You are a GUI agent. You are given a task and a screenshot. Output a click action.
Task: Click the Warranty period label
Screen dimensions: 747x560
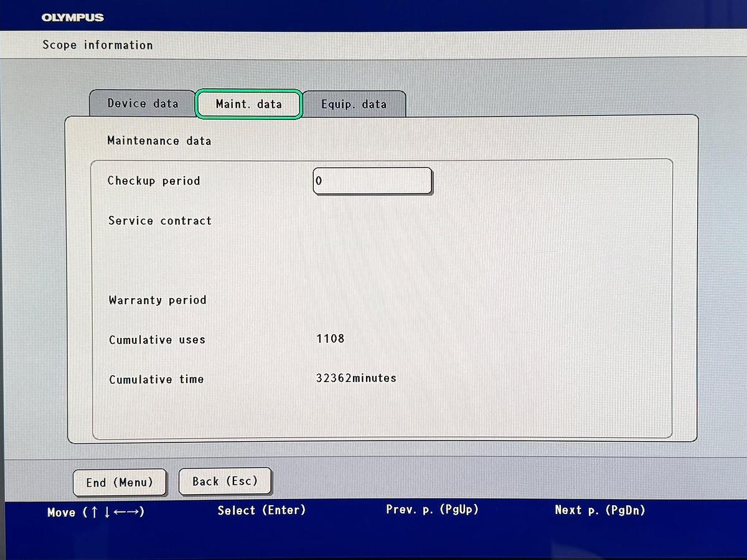[x=157, y=300]
